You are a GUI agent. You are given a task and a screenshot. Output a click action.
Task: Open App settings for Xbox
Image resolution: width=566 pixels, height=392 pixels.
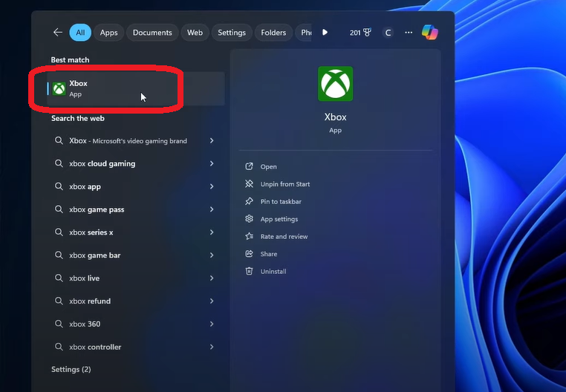(x=279, y=219)
